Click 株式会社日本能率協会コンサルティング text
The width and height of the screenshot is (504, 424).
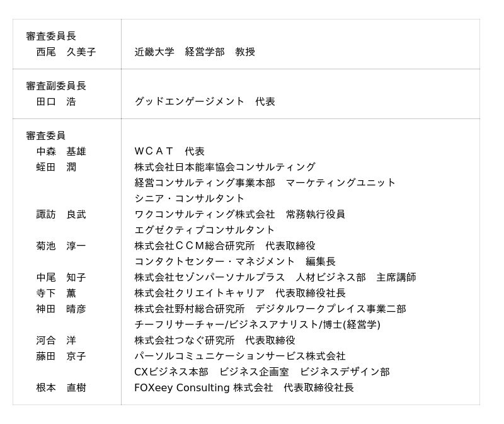tap(225, 167)
